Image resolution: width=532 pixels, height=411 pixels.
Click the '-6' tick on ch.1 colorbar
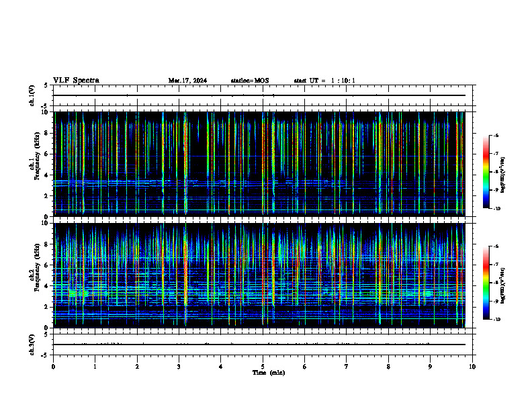[x=495, y=135]
